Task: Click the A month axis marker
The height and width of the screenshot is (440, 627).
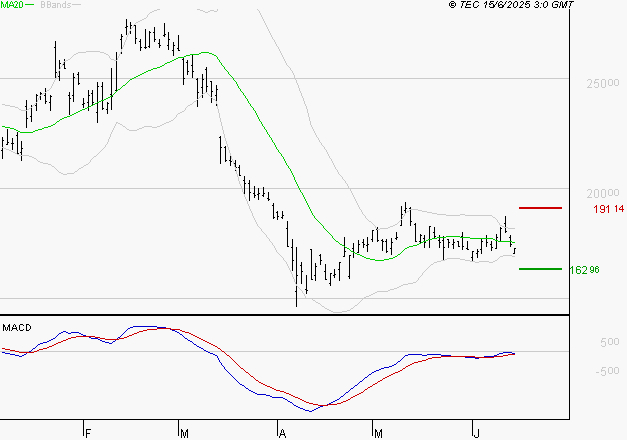Action: click(282, 434)
